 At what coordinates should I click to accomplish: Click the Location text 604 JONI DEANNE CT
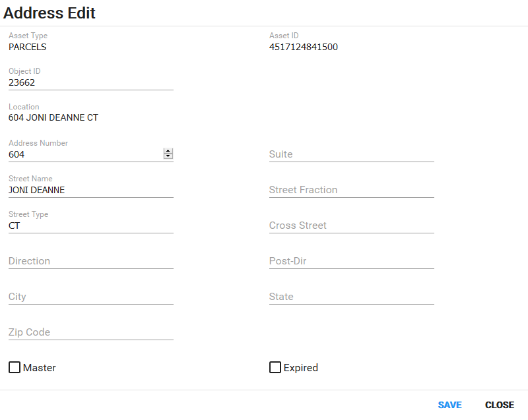[53, 118]
